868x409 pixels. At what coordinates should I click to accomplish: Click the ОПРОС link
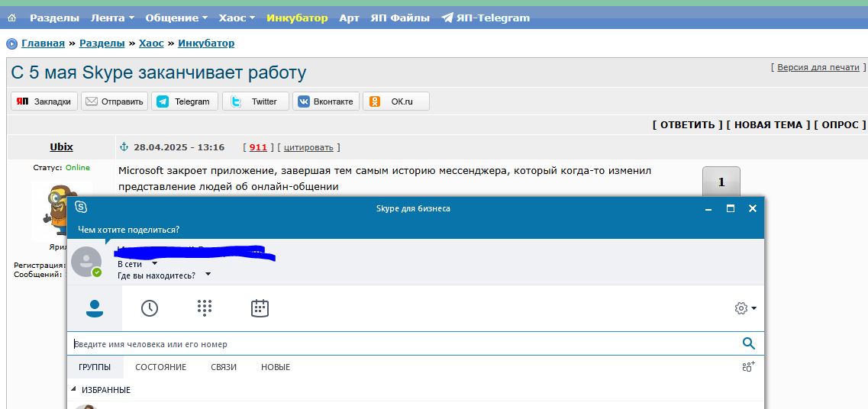point(840,124)
